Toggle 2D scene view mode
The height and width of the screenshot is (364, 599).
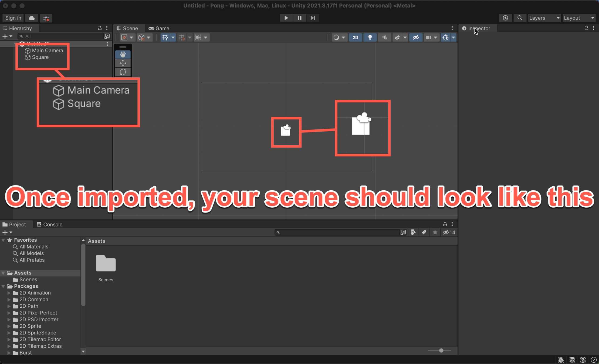tap(355, 37)
